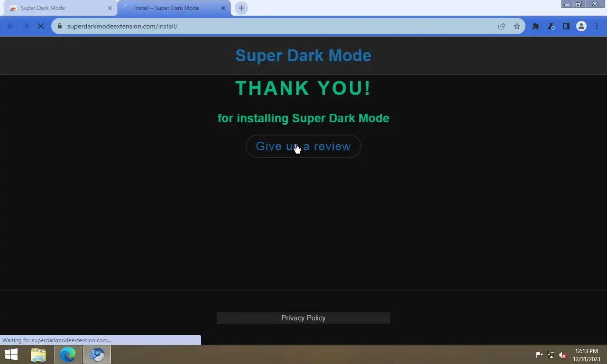This screenshot has width=607, height=364.
Task: Click the muted volume tray icon
Action: pyautogui.click(x=563, y=355)
